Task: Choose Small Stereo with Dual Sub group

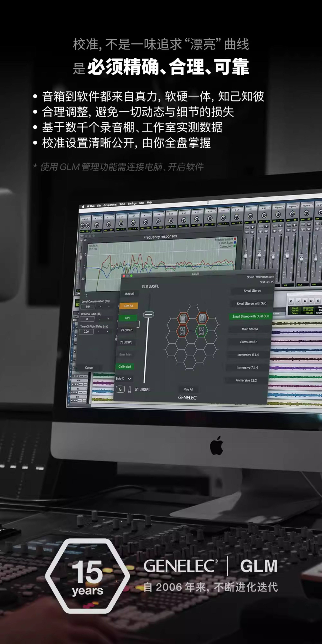Action: coord(250,316)
